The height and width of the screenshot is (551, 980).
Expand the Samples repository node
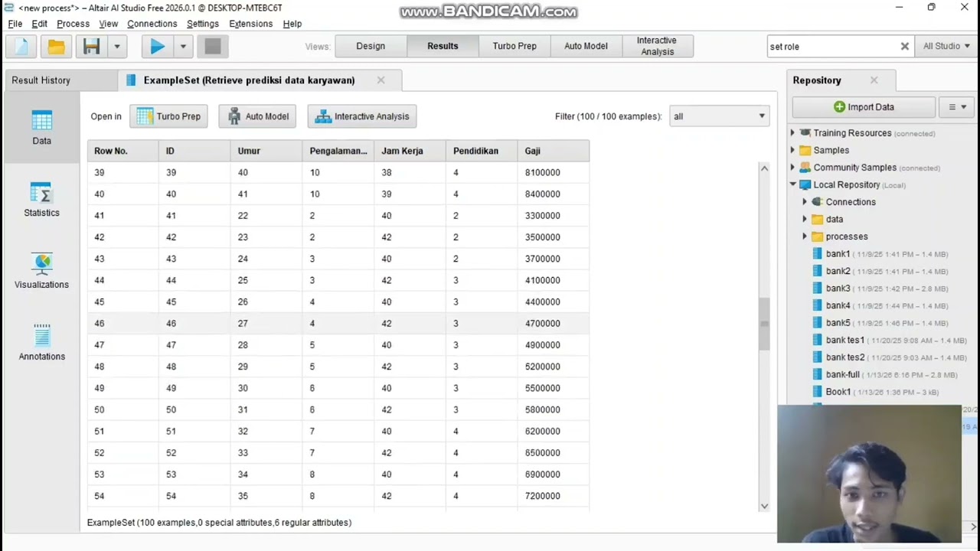[792, 150]
